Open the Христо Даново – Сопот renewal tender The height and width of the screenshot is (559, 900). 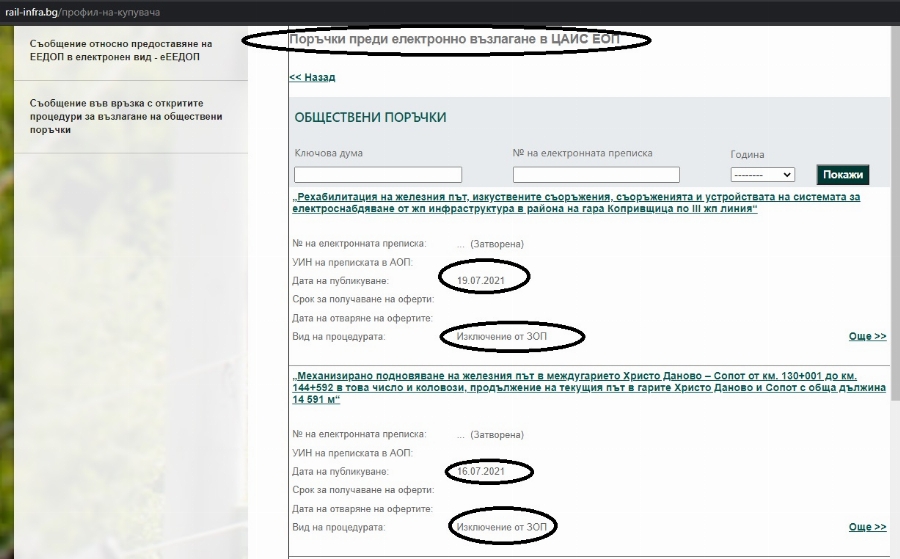(x=588, y=386)
